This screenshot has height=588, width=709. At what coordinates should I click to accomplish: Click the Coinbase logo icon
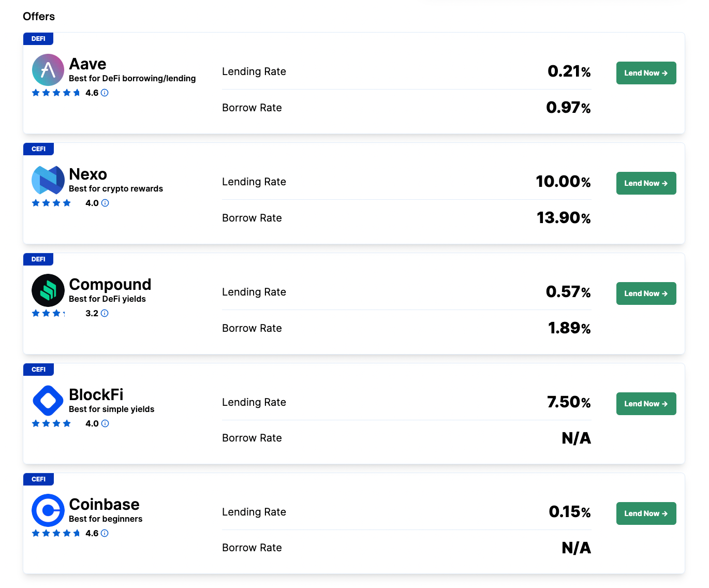point(48,510)
